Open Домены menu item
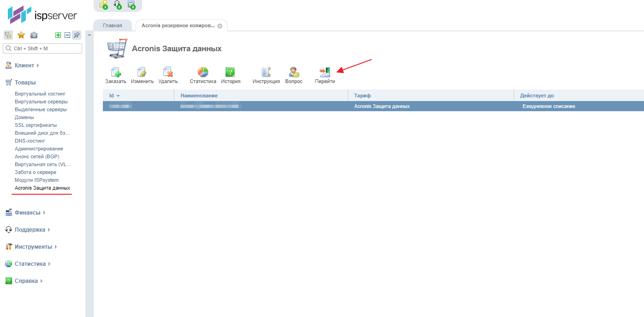644x317 pixels. tap(24, 118)
